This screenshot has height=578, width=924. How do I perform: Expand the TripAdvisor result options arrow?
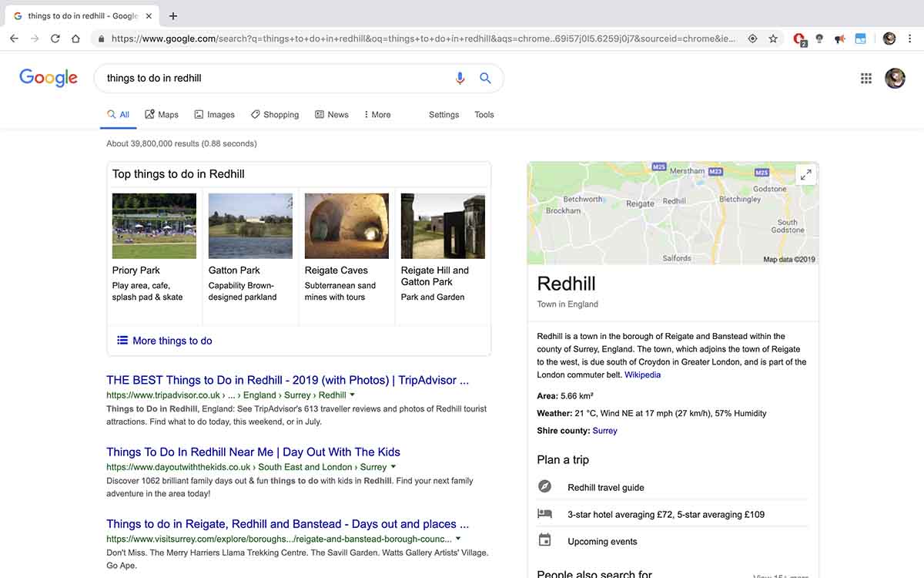click(x=352, y=395)
